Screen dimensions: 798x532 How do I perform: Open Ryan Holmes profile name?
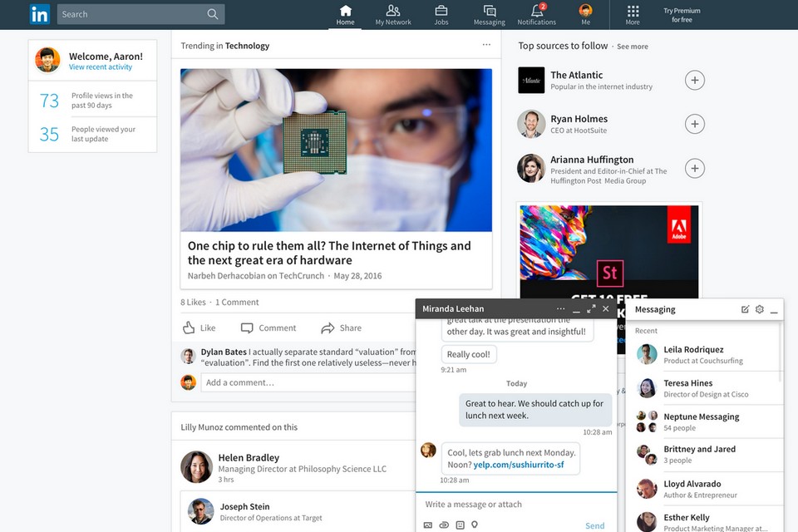(579, 119)
